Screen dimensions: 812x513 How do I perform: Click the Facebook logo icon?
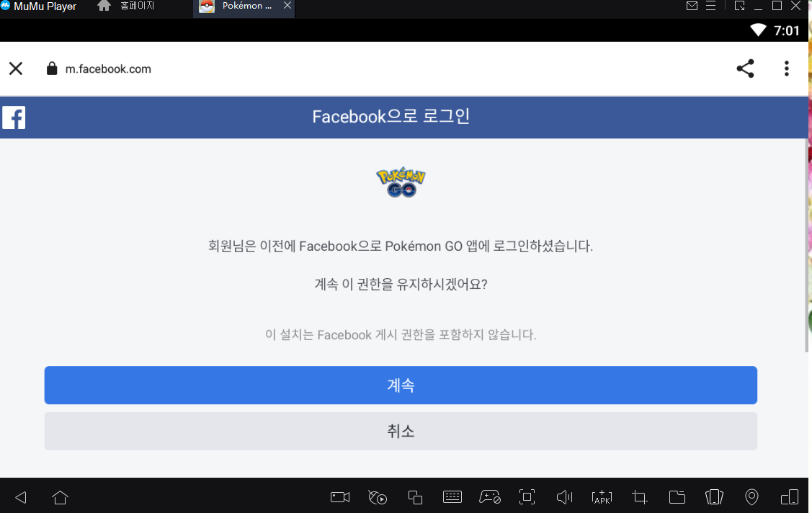pos(14,117)
